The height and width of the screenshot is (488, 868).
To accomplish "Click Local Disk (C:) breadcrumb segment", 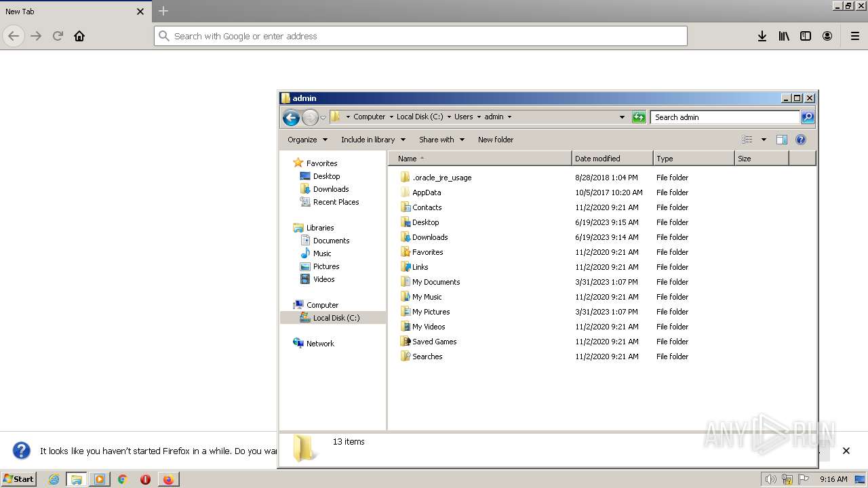I will (x=420, y=117).
